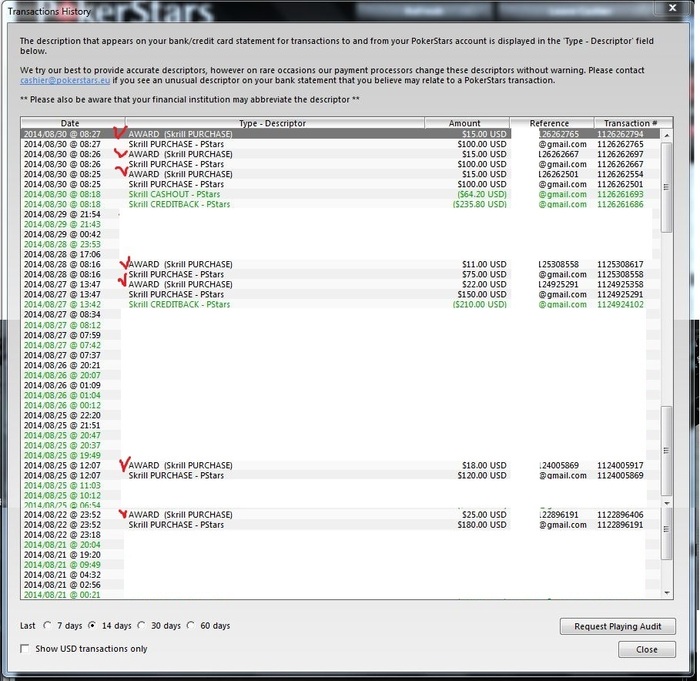
Task: Select the $75.00 USD purchase amount
Action: coord(484,274)
